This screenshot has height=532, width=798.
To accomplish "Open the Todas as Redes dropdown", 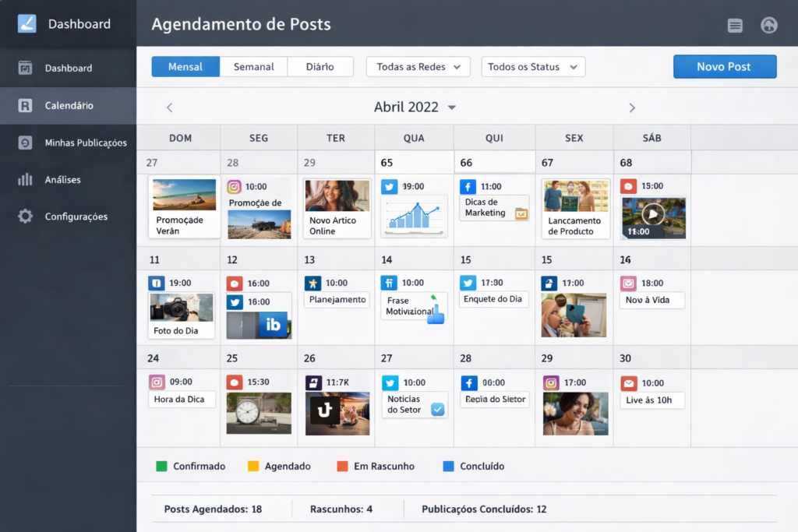I will click(x=418, y=66).
